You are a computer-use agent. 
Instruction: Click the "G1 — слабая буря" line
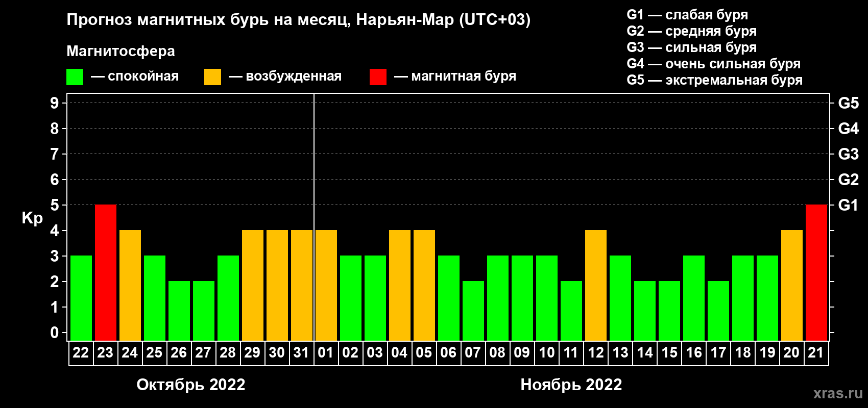pos(687,15)
